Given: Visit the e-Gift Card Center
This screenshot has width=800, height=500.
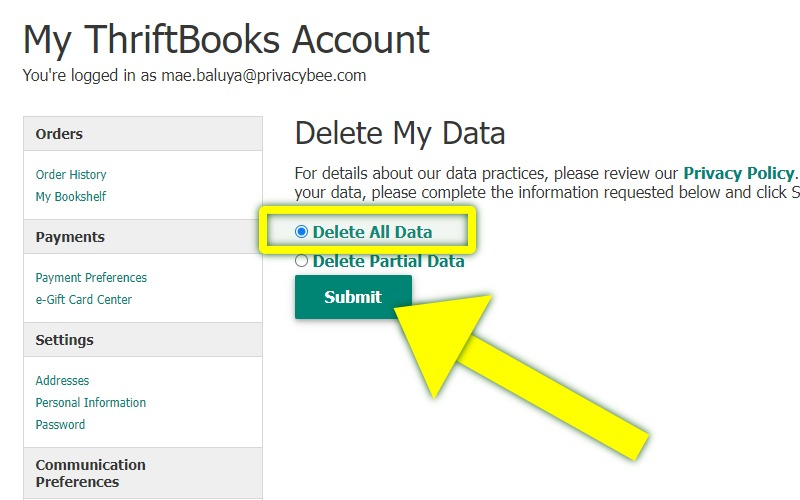Looking at the screenshot, I should (84, 300).
